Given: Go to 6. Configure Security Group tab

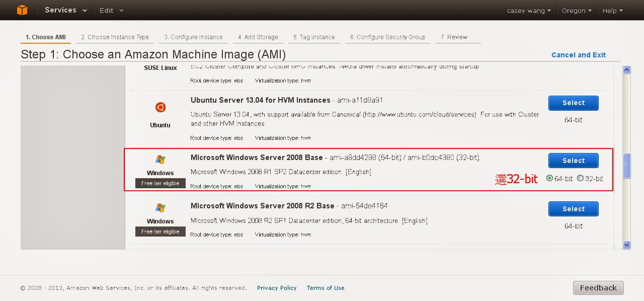Looking at the screenshot, I should (387, 37).
